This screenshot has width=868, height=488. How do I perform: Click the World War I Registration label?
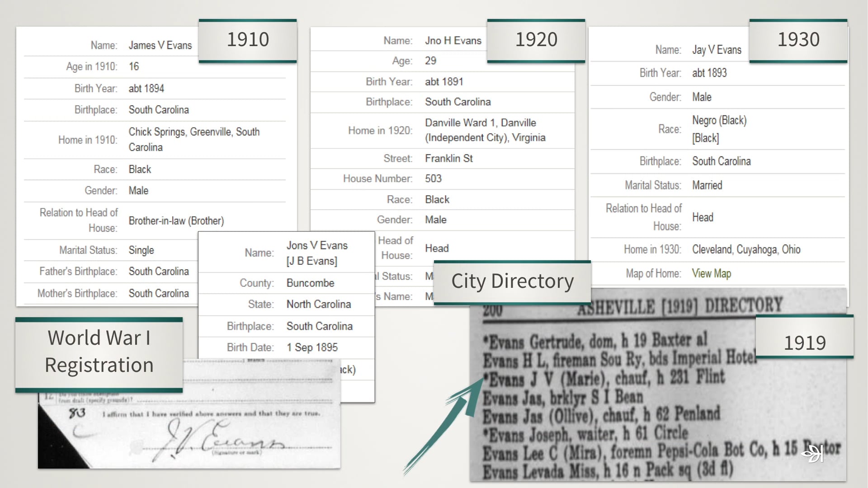coord(99,352)
